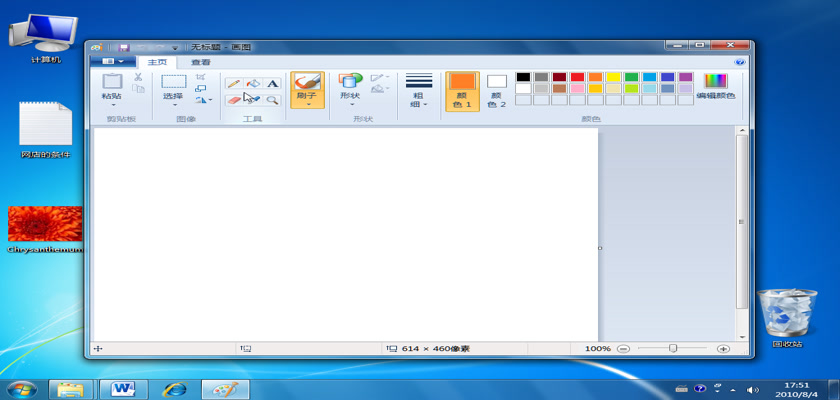The image size is (840, 400).
Task: Click the Crop icon in 图像 group
Action: tap(201, 77)
